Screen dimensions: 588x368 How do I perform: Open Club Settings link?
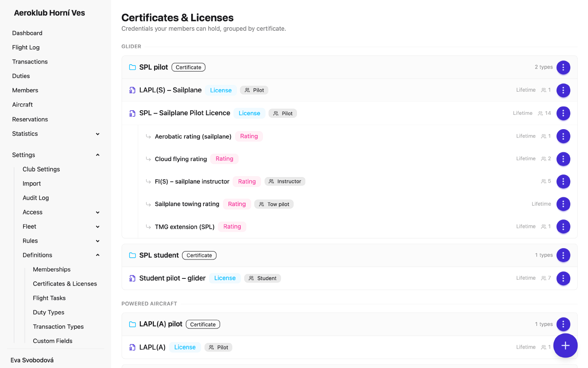(x=41, y=169)
